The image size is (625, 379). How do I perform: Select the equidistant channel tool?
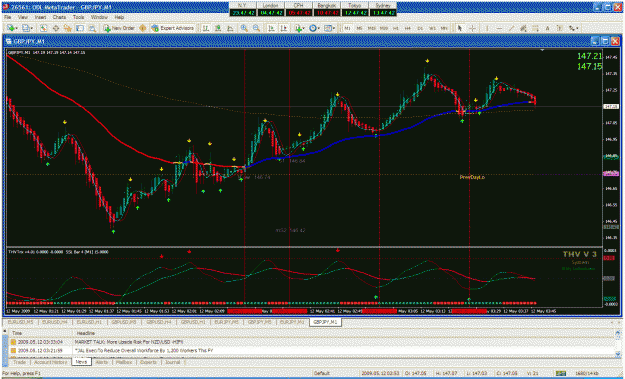click(523, 28)
